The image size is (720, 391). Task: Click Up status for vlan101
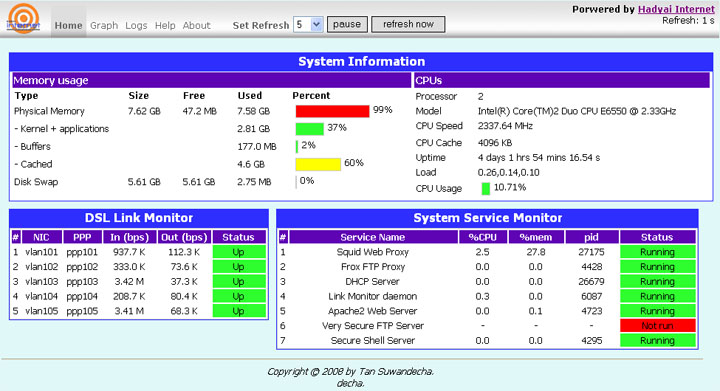click(239, 252)
